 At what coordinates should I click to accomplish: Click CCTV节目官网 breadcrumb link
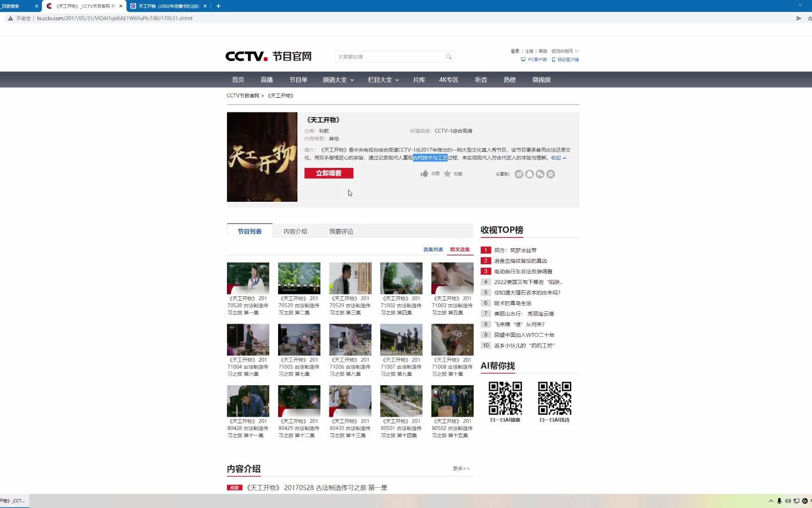click(243, 96)
